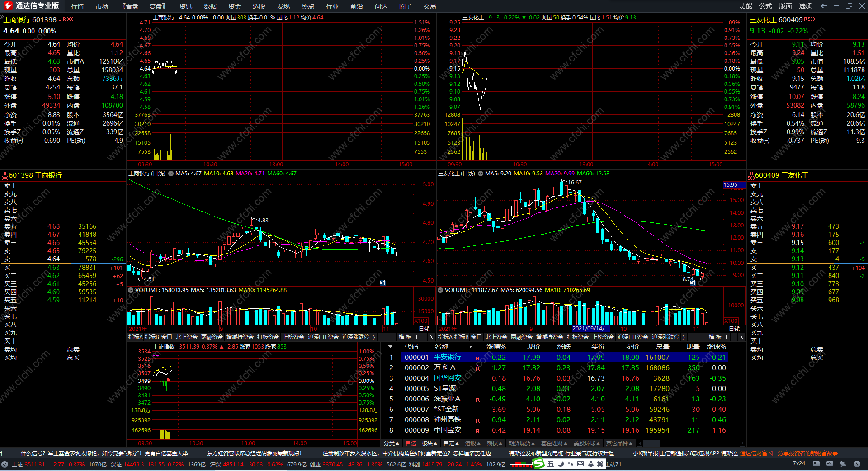Click the Sogou 五 wubi mode icon

[550, 464]
